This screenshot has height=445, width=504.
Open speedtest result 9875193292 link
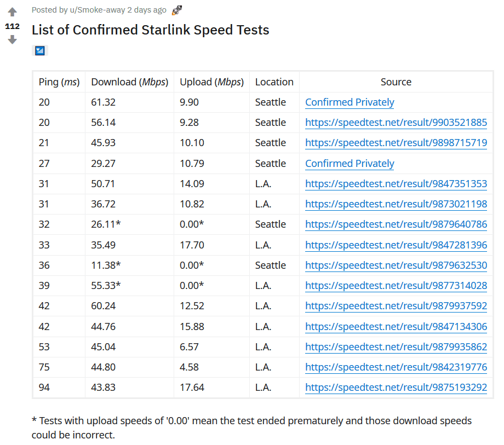pyautogui.click(x=396, y=388)
